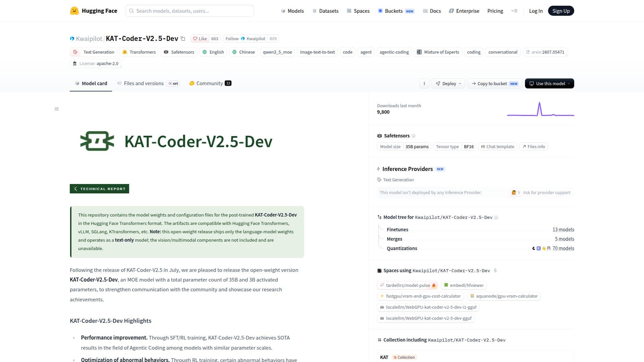Open fastgpu/vram-and-gpu-cost-calculator space
The image size is (644, 362).
pos(421,296)
